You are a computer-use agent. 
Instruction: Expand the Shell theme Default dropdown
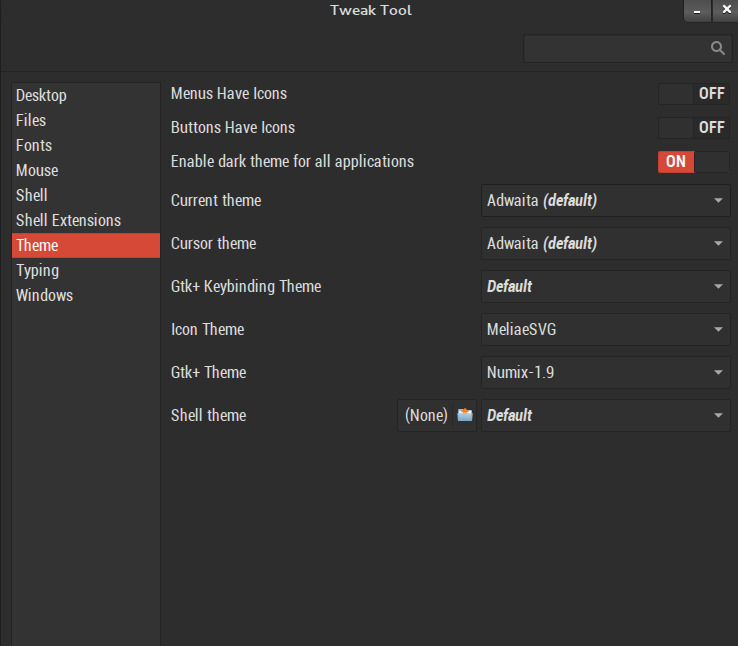pyautogui.click(x=606, y=415)
